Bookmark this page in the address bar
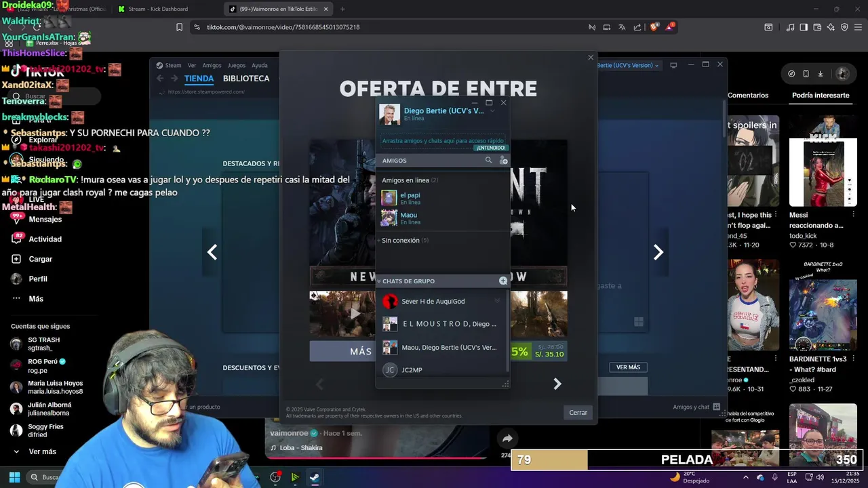The width and height of the screenshot is (868, 488). coord(179,27)
